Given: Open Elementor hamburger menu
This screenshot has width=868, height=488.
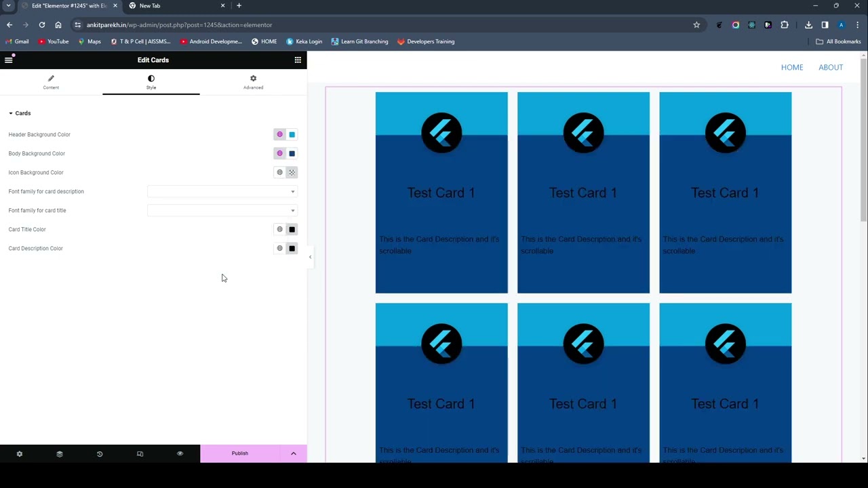Looking at the screenshot, I should tap(9, 60).
